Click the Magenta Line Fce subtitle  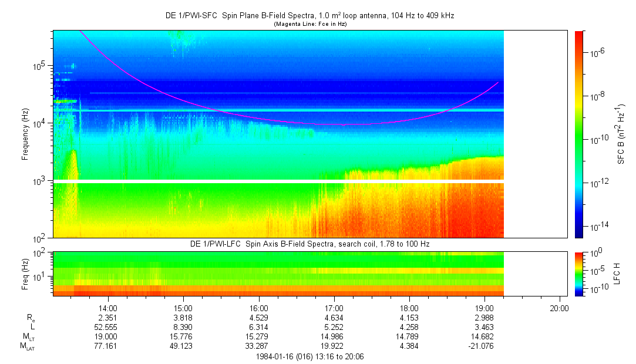(x=309, y=23)
